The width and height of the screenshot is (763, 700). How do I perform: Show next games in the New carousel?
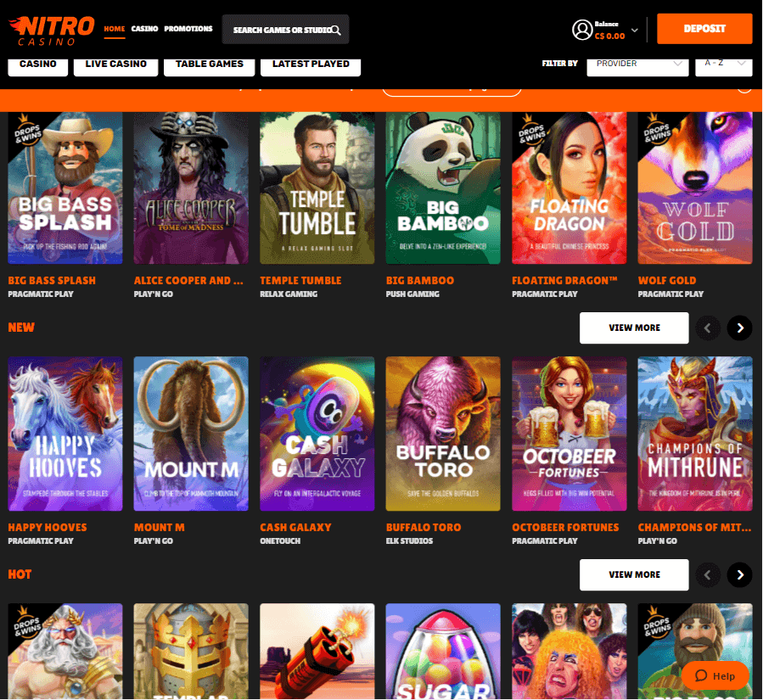739,328
